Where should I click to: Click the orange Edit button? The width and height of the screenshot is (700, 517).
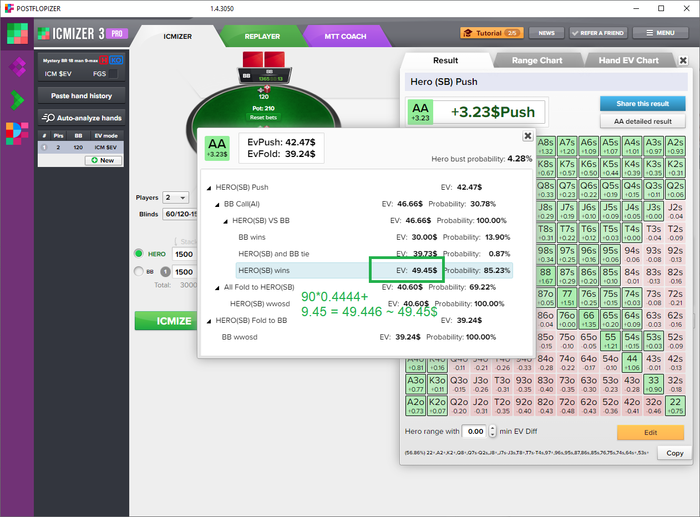click(x=650, y=432)
